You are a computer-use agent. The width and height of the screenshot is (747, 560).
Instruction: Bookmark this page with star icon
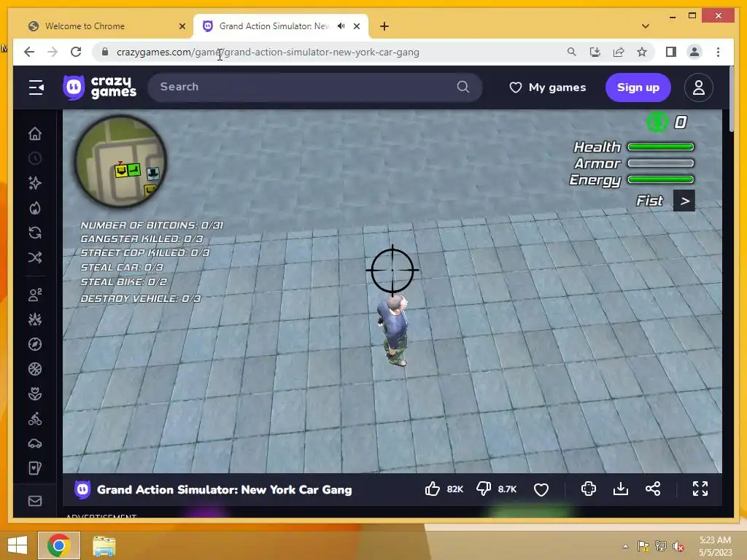(x=642, y=52)
